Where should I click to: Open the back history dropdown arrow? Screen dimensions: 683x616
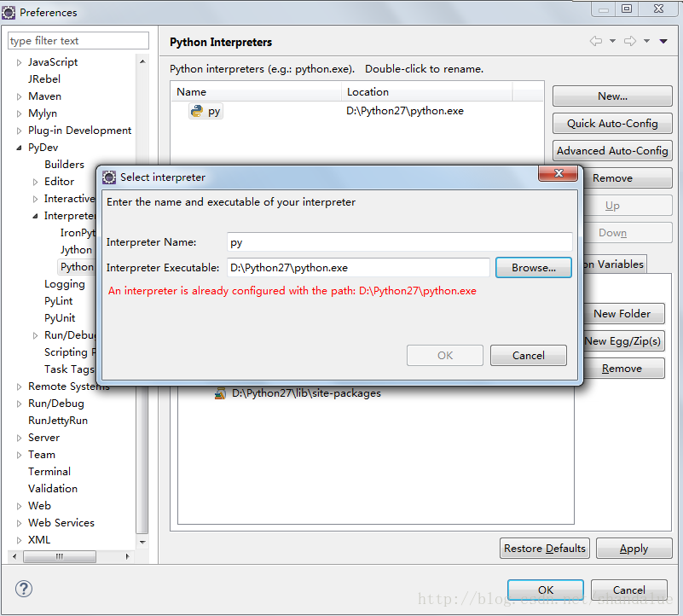tap(612, 41)
